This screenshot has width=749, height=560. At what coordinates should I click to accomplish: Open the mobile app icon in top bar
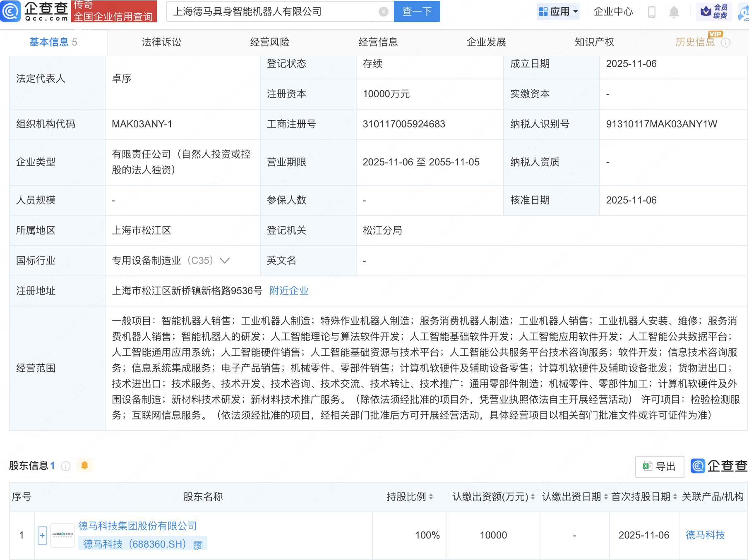tap(652, 12)
